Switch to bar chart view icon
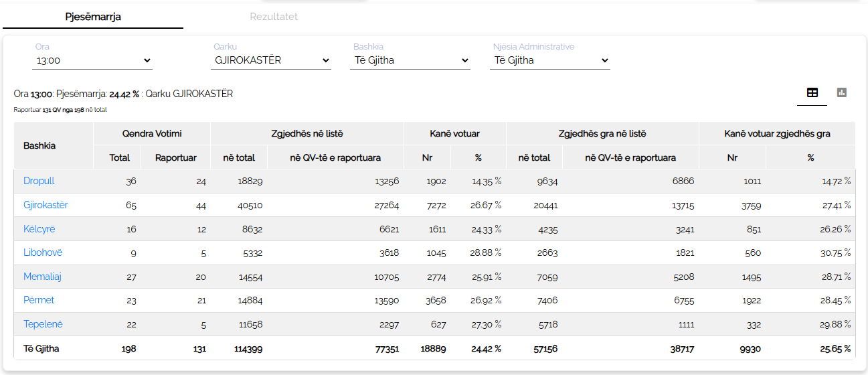Viewport: 868px width, 375px height. [842, 92]
